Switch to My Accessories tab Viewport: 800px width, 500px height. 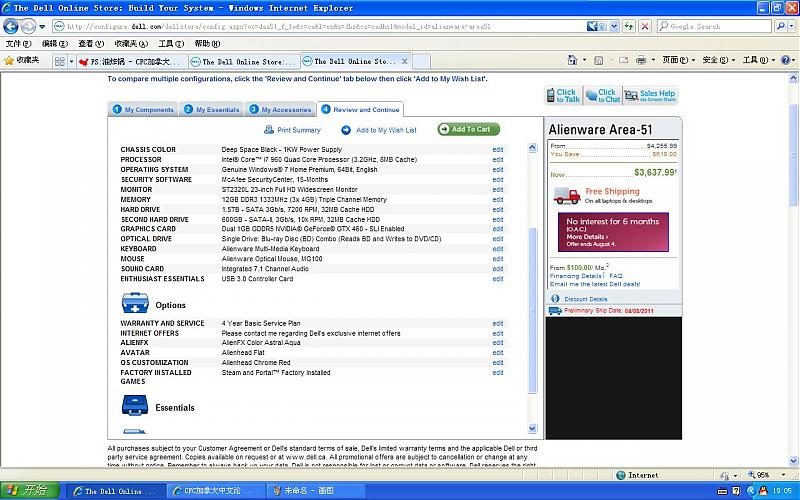click(280, 109)
